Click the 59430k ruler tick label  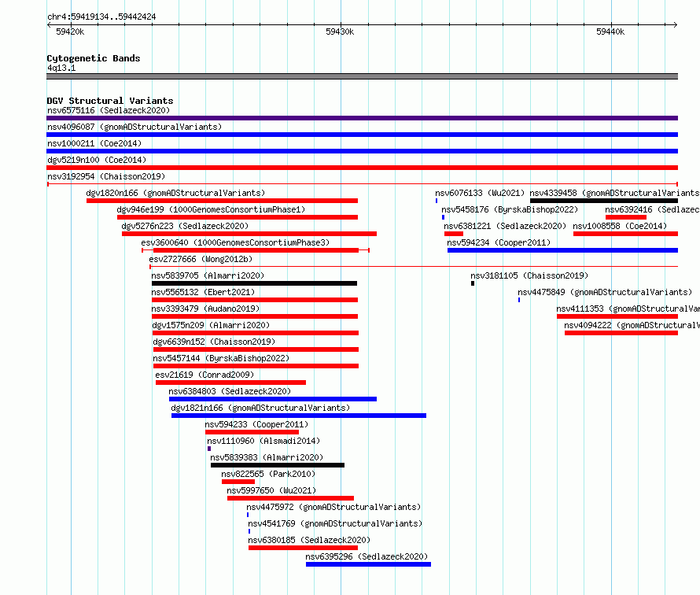(x=340, y=31)
